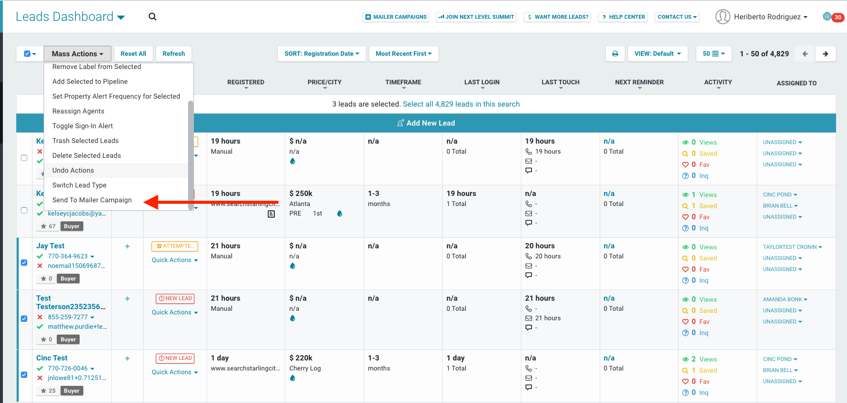Click Join Next Level Summit button
847x403 pixels.
click(475, 17)
